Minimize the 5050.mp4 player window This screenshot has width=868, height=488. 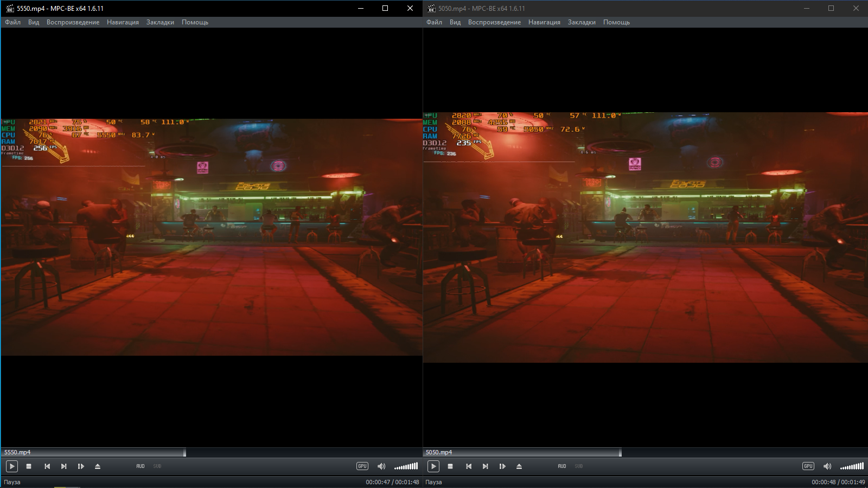coord(807,8)
